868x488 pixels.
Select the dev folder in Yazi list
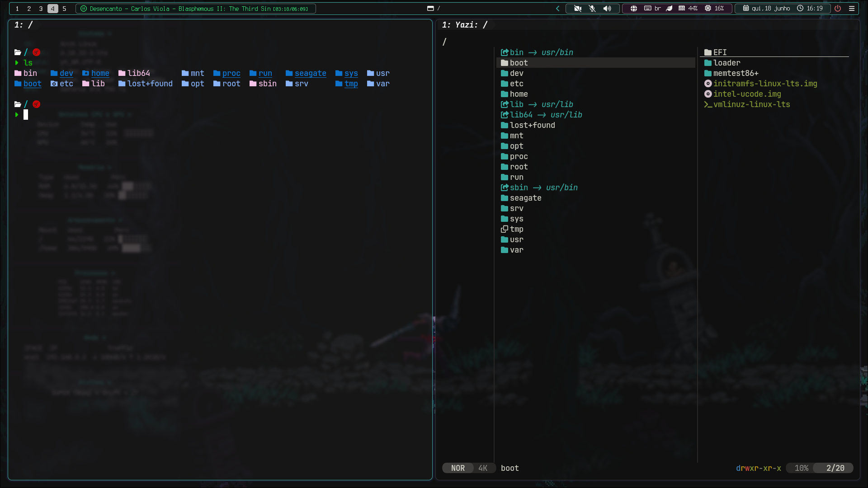pyautogui.click(x=596, y=73)
